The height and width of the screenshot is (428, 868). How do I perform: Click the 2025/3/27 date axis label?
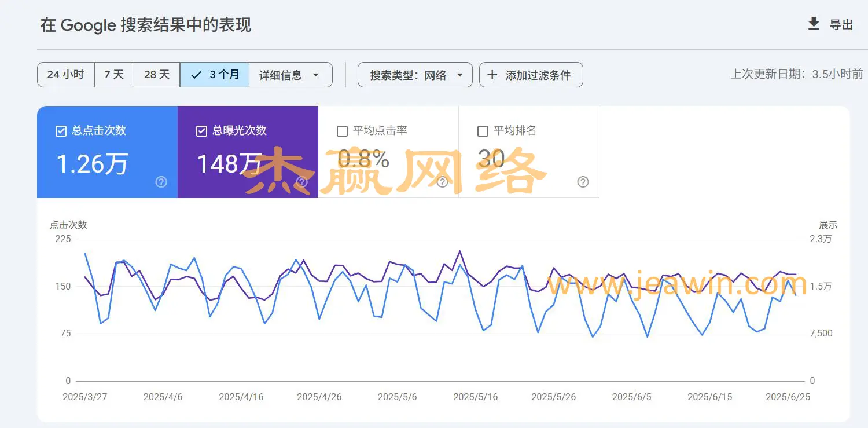pos(85,397)
